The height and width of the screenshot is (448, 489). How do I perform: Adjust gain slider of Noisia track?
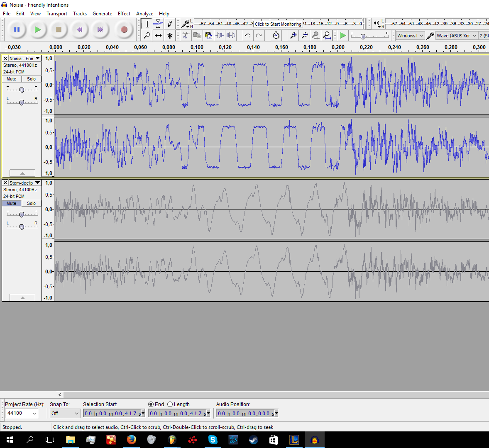tap(22, 90)
